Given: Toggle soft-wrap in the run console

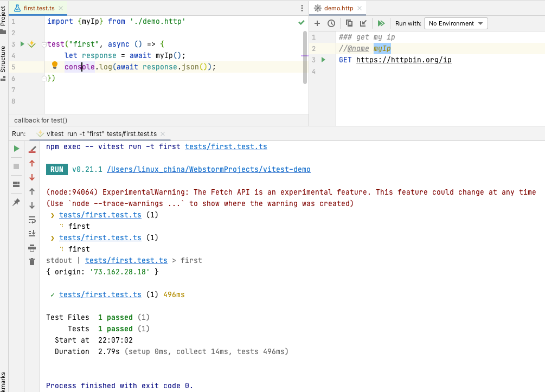Looking at the screenshot, I should tap(32, 220).
